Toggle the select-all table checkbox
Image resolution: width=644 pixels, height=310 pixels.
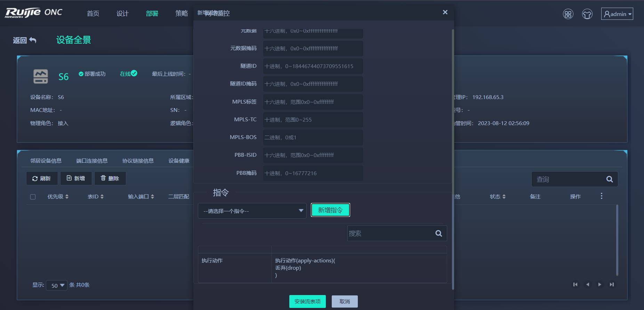[33, 197]
